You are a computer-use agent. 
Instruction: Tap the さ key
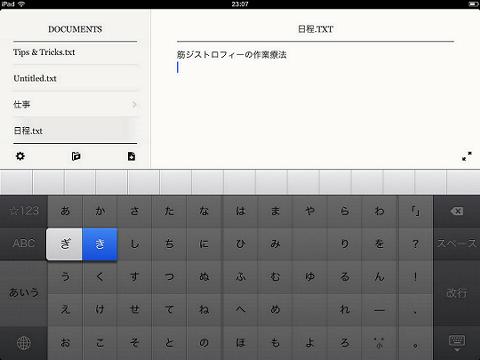click(135, 211)
